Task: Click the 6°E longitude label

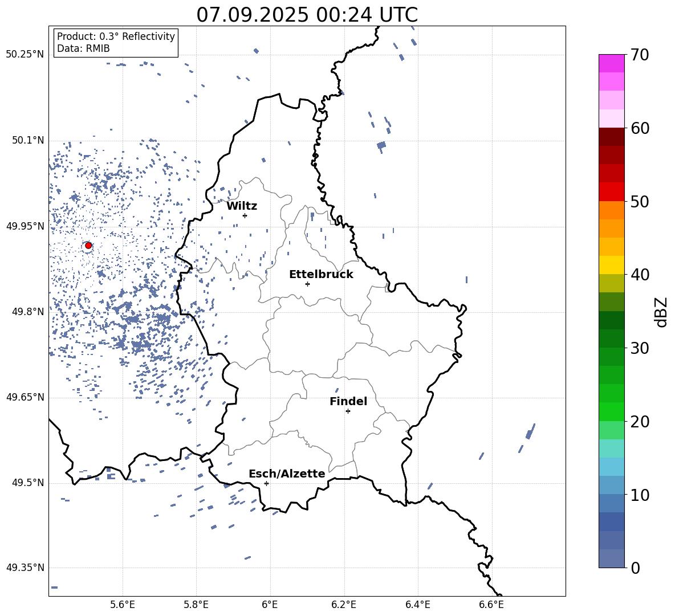Action: [270, 605]
